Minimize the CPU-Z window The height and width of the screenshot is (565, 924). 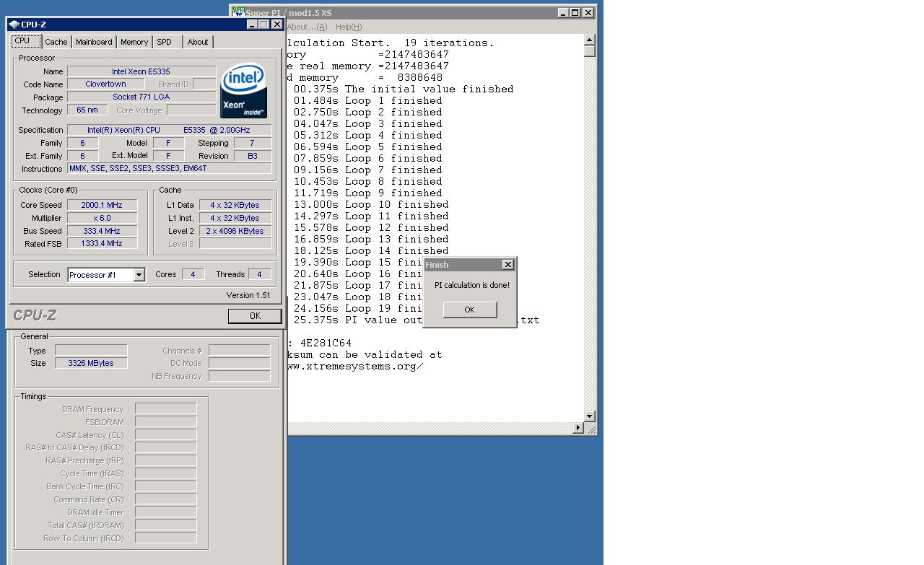[x=252, y=25]
